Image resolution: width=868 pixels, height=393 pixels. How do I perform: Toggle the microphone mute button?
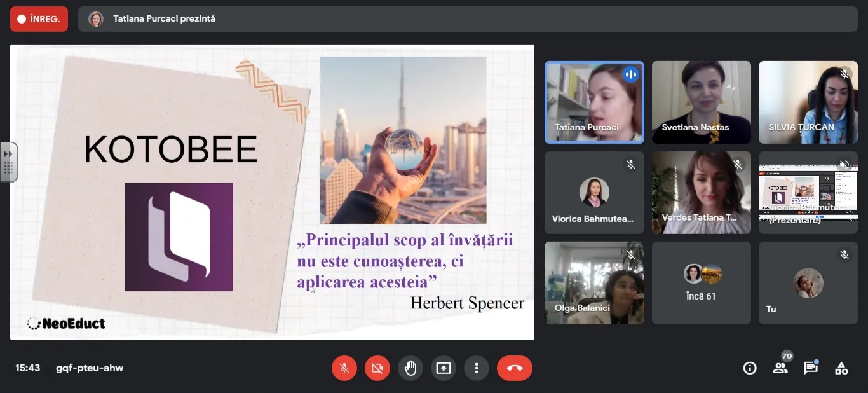(344, 368)
